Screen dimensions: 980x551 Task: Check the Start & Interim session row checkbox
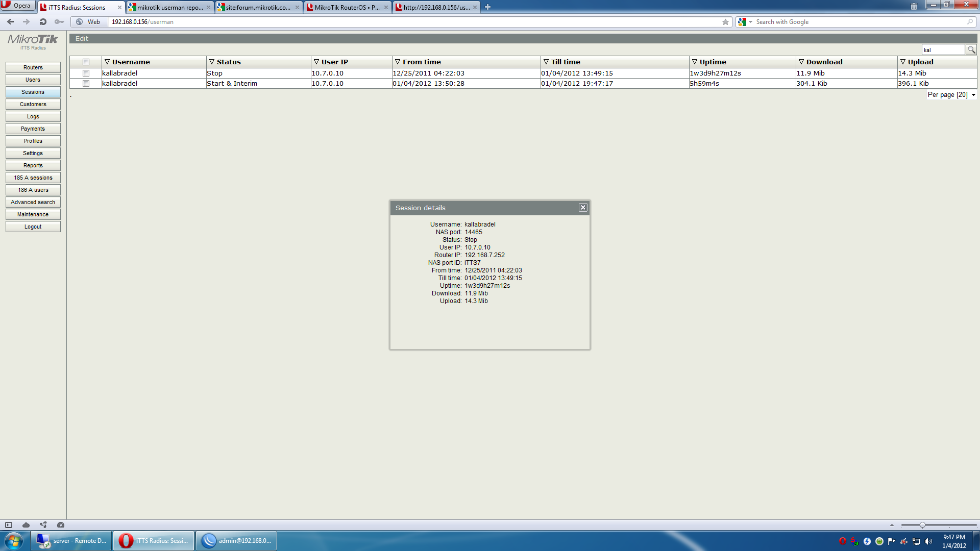86,83
